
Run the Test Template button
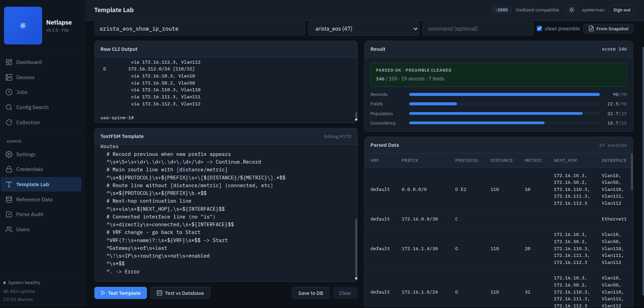[121, 293]
